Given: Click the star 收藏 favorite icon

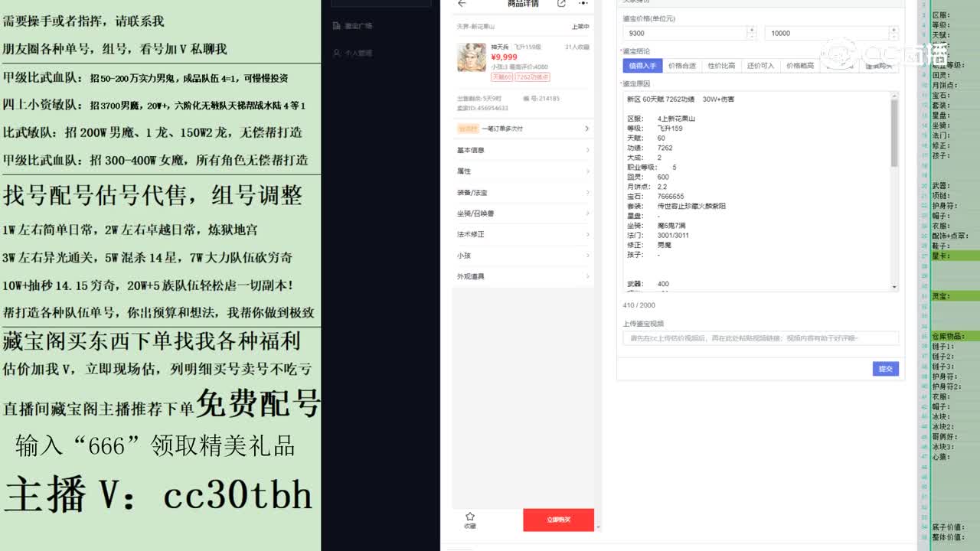Looking at the screenshot, I should [x=470, y=517].
